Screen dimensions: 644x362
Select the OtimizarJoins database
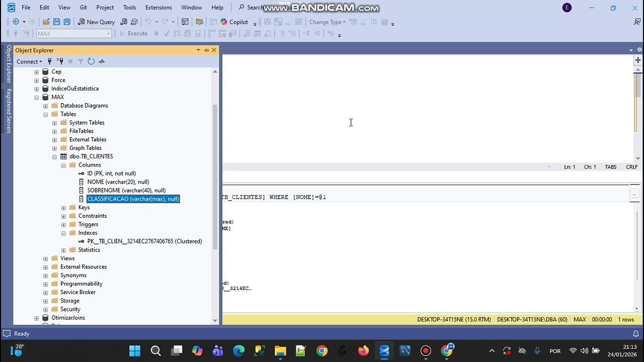68,318
